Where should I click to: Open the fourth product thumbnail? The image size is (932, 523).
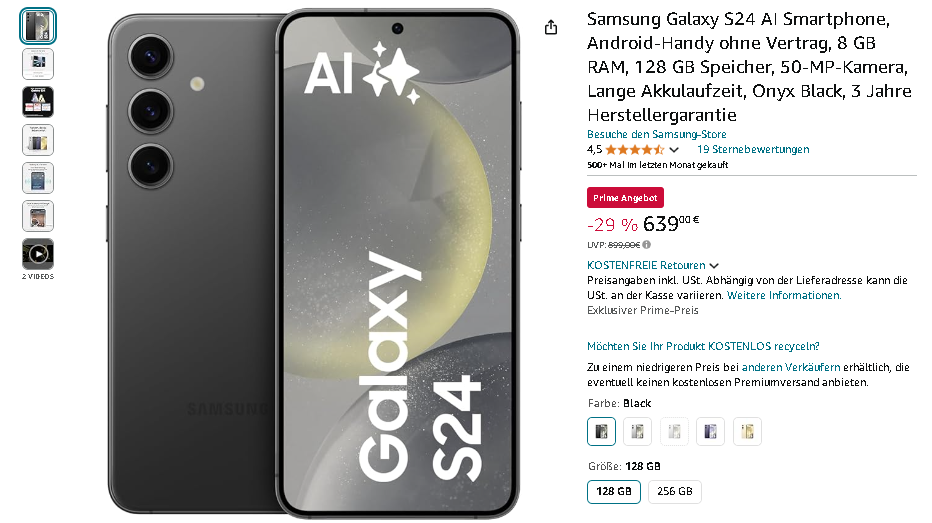38,140
